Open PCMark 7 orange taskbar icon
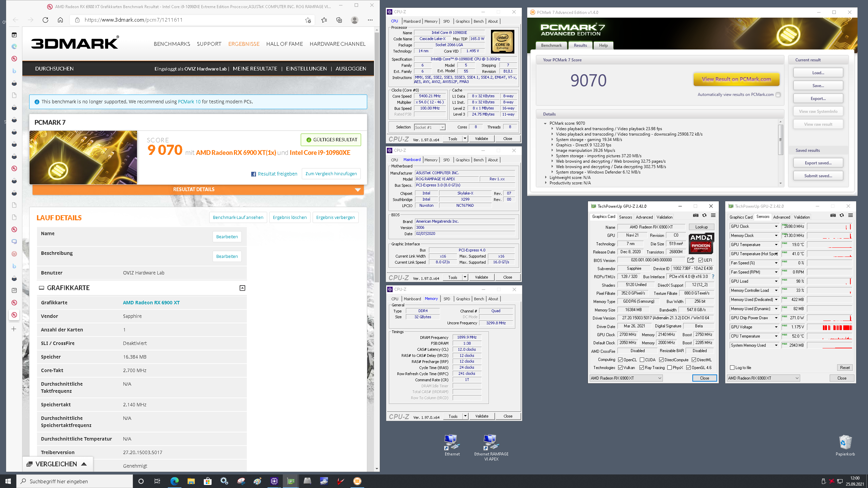The height and width of the screenshot is (488, 868). 357,481
